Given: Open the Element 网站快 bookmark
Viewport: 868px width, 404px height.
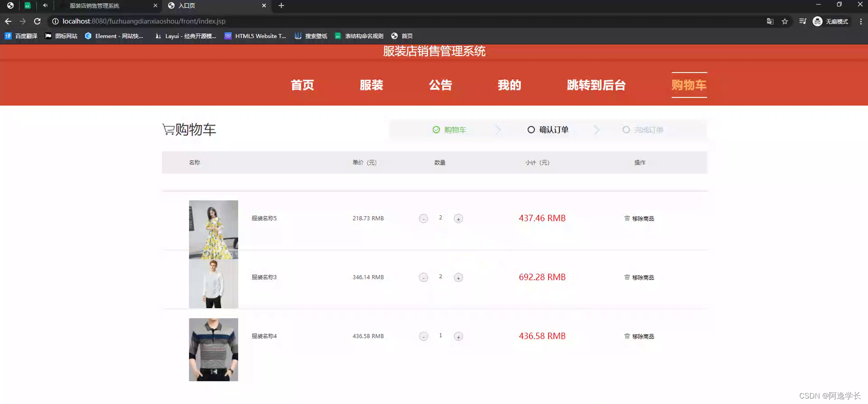Looking at the screenshot, I should point(114,36).
